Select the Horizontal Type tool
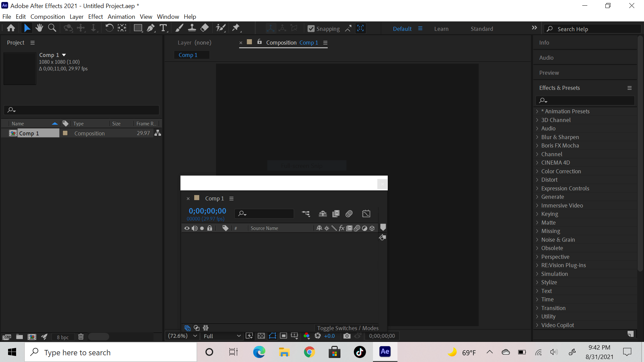644x362 pixels. pyautogui.click(x=163, y=28)
